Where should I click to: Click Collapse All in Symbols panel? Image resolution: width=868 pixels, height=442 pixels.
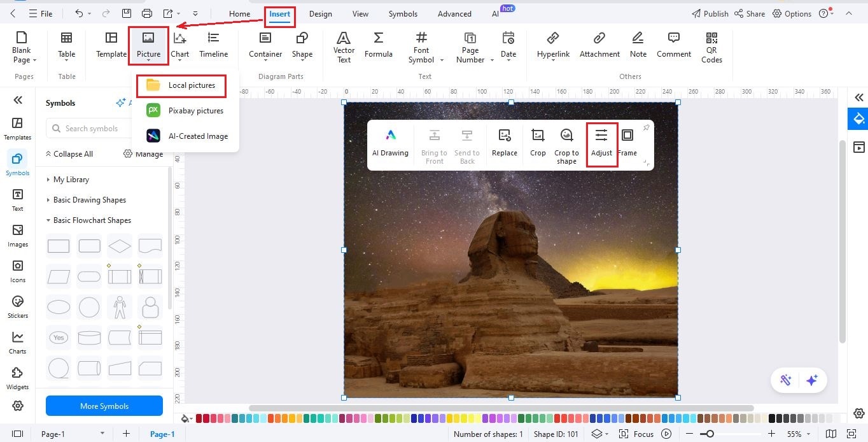[x=69, y=154]
